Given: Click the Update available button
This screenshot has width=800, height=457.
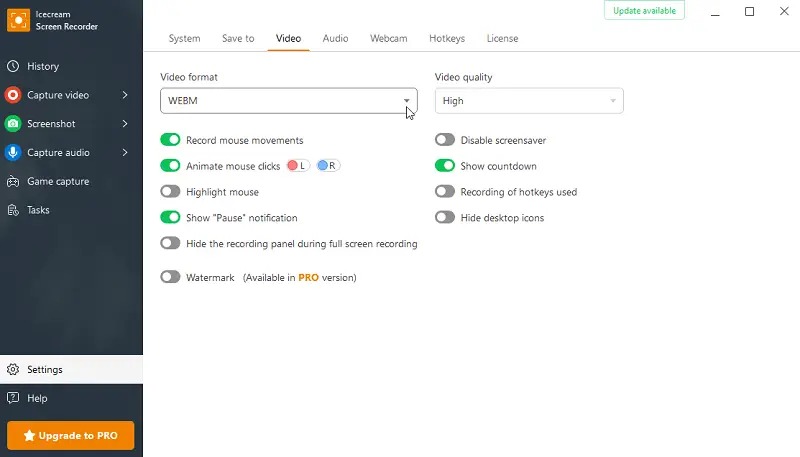Looking at the screenshot, I should coord(644,11).
